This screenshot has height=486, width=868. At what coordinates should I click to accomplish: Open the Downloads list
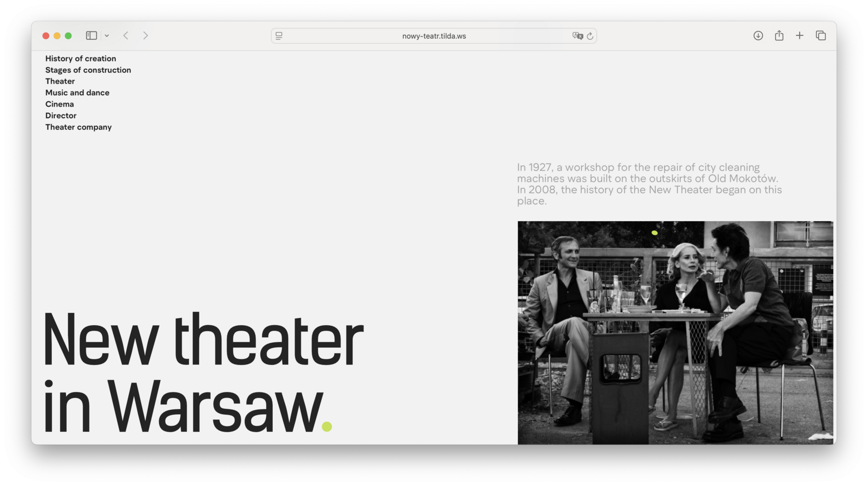click(x=758, y=35)
